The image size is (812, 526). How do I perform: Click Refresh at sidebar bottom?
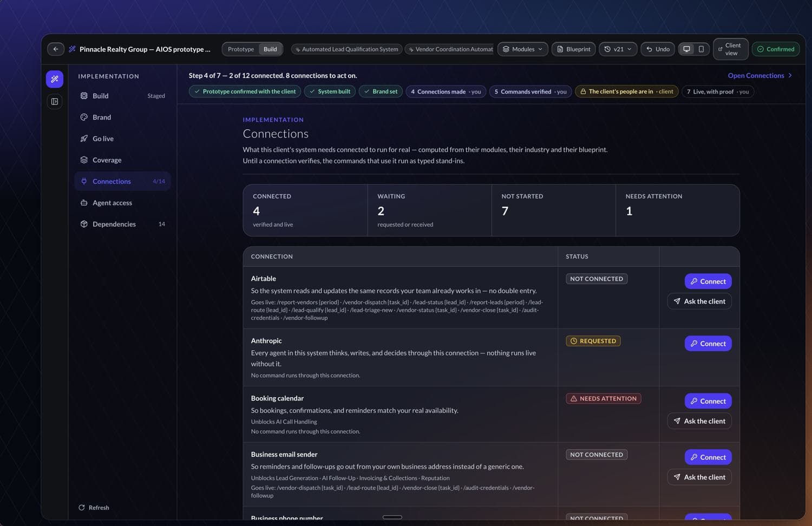coord(94,508)
